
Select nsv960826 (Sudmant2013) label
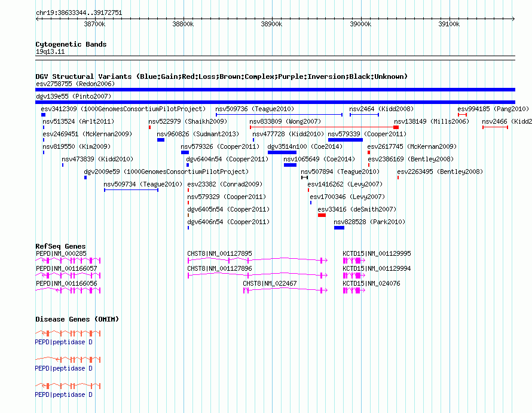[x=198, y=134]
